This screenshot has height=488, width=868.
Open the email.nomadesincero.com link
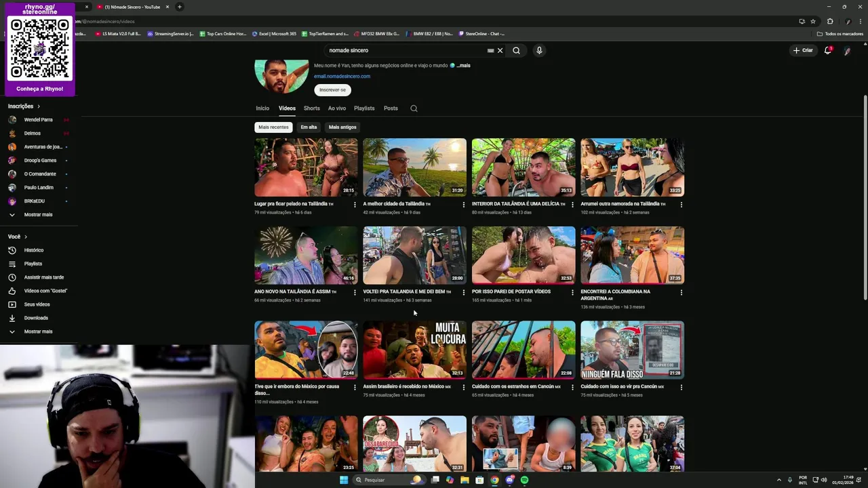(x=342, y=77)
